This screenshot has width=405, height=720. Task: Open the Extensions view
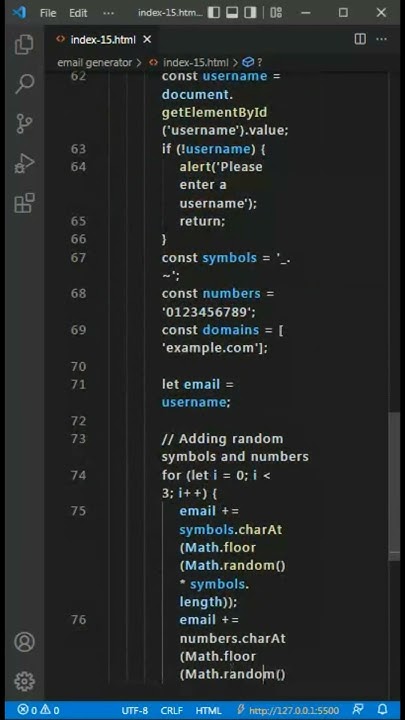point(24,202)
